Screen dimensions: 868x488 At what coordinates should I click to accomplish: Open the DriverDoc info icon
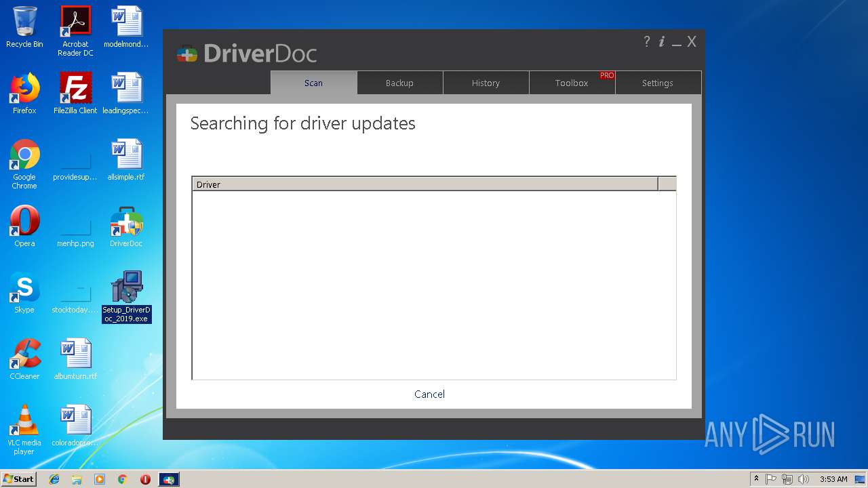pos(662,41)
